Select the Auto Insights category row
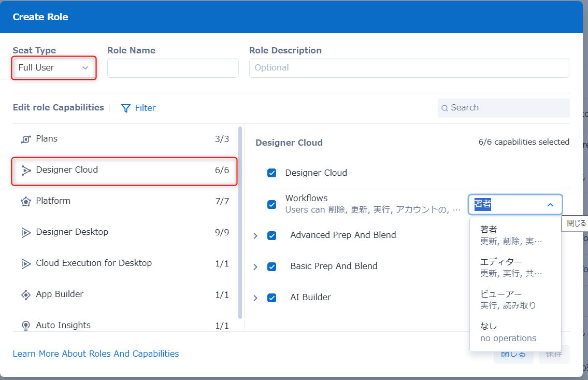Image resolution: width=588 pixels, height=380 pixels. 124,324
